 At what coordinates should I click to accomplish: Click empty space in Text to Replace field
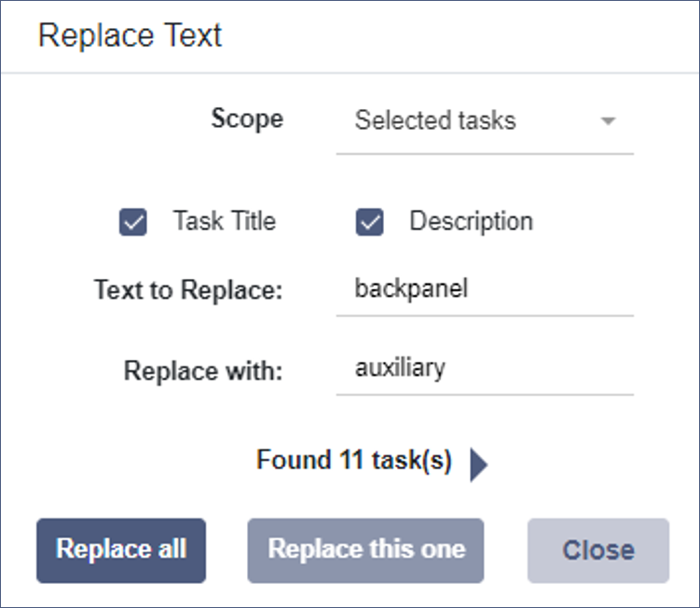pos(559,290)
